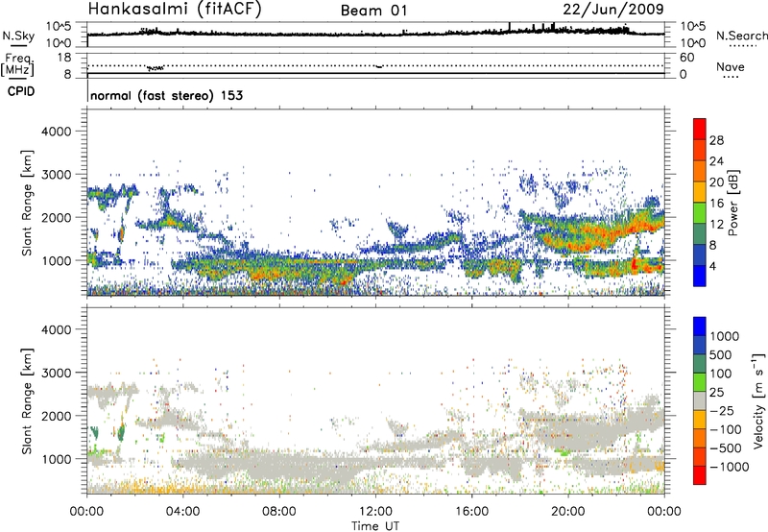Click the 3000 tick in the power panel

click(56, 175)
